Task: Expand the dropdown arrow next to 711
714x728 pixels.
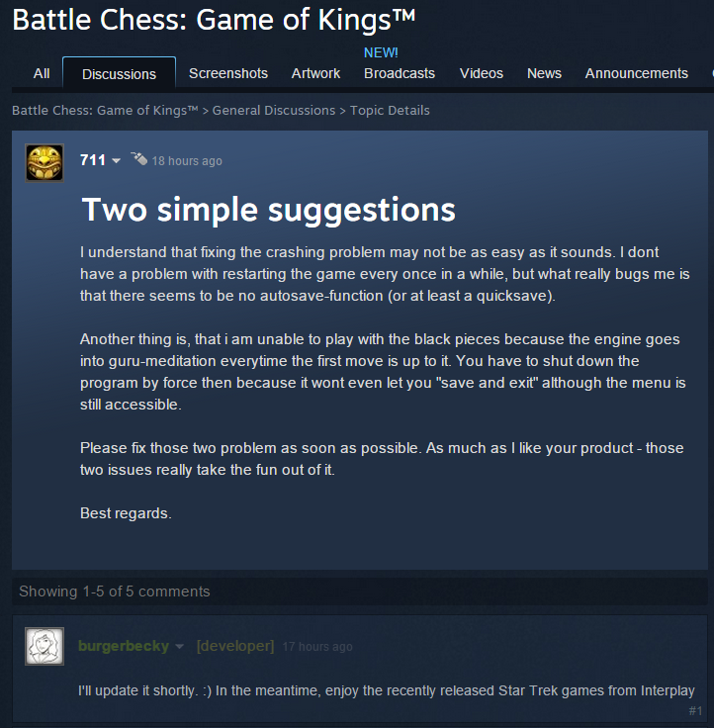Action: click(116, 160)
